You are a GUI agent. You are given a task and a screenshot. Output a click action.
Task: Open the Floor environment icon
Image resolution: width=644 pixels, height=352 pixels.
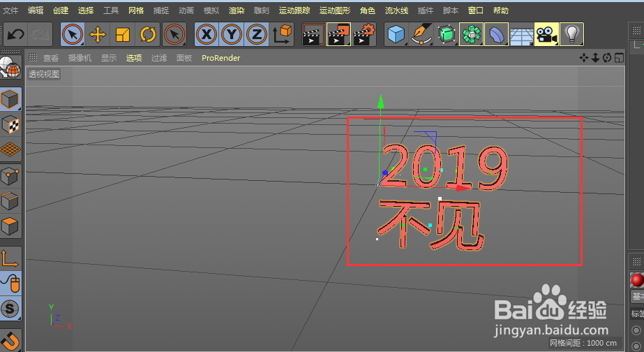pos(522,34)
